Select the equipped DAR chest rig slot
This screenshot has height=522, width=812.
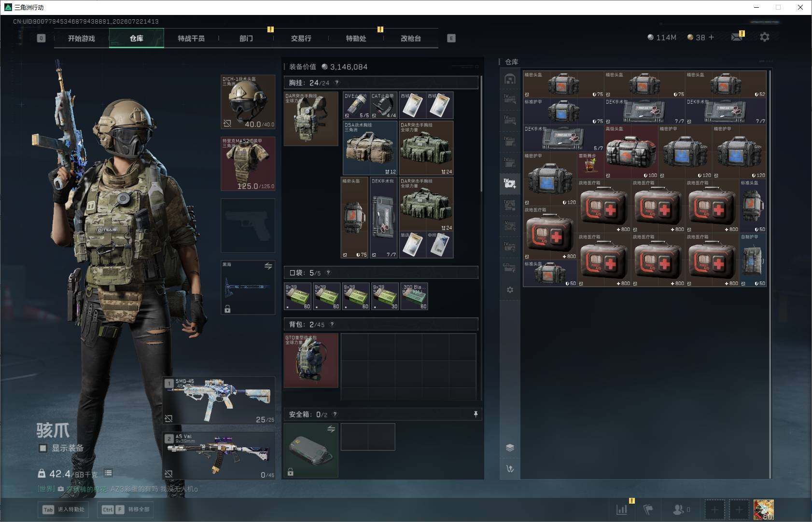(311, 119)
